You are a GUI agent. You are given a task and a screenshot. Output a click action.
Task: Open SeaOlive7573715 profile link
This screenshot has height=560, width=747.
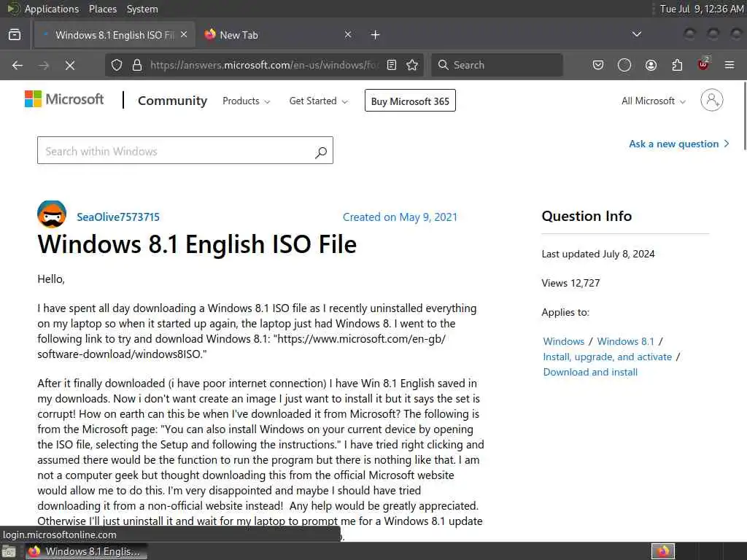[x=118, y=217]
